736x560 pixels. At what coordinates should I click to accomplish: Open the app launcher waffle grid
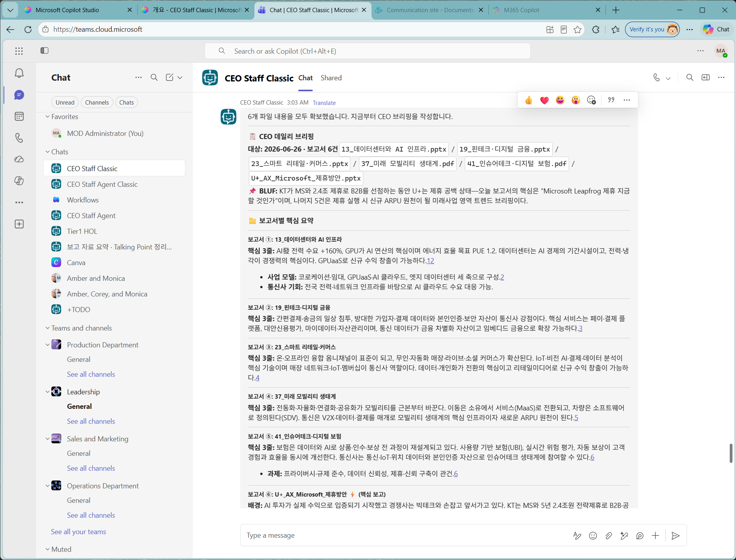coord(19,51)
